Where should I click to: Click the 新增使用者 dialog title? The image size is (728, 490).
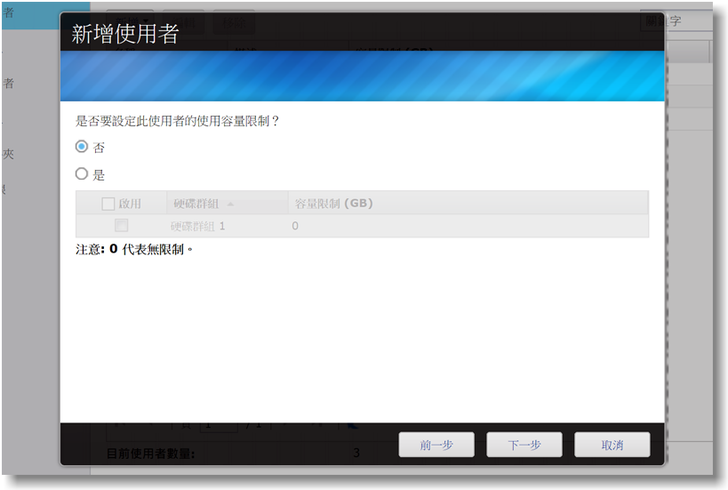125,34
